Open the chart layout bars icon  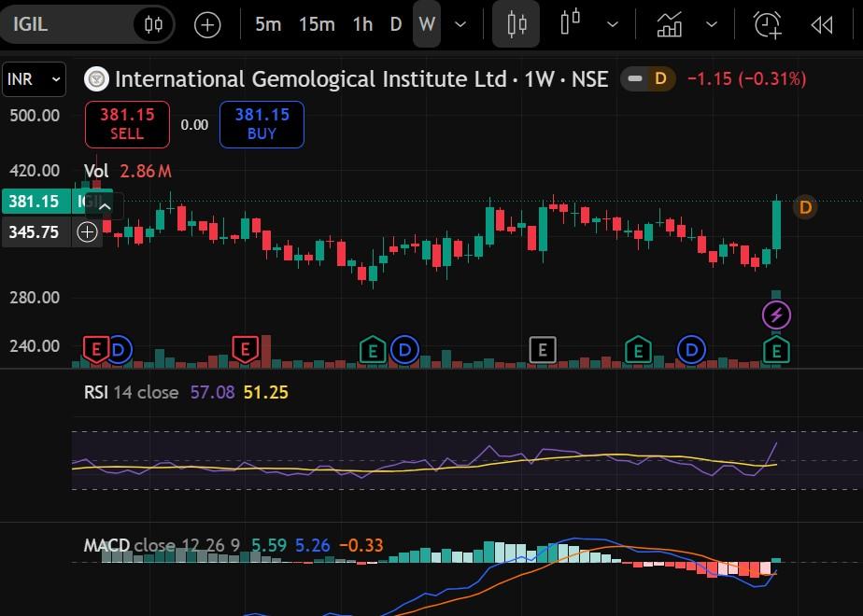click(570, 22)
